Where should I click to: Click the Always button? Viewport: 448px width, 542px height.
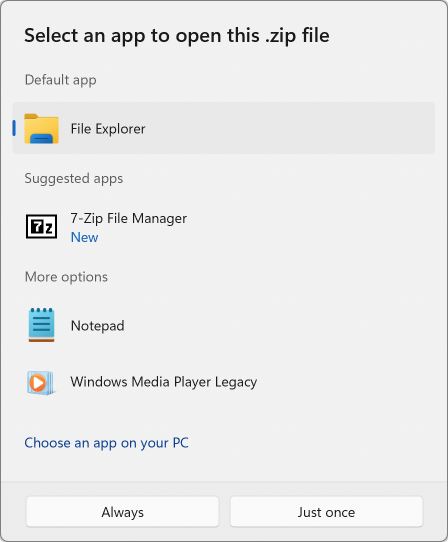(x=122, y=512)
